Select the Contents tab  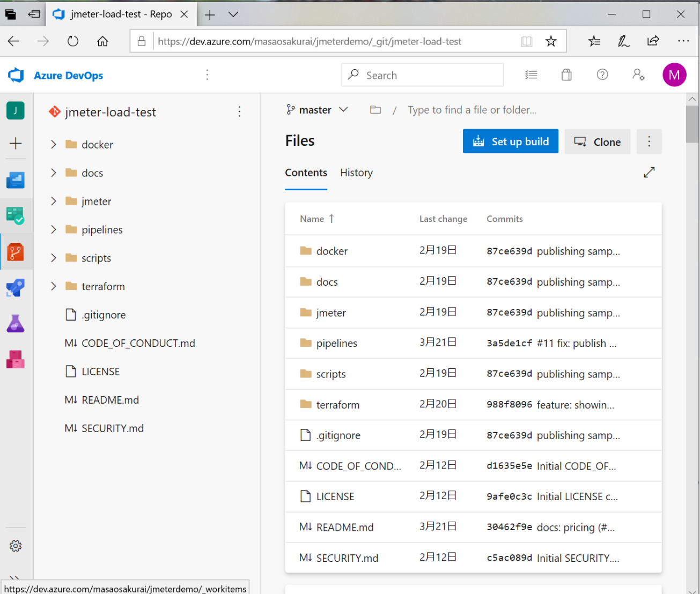pyautogui.click(x=306, y=173)
